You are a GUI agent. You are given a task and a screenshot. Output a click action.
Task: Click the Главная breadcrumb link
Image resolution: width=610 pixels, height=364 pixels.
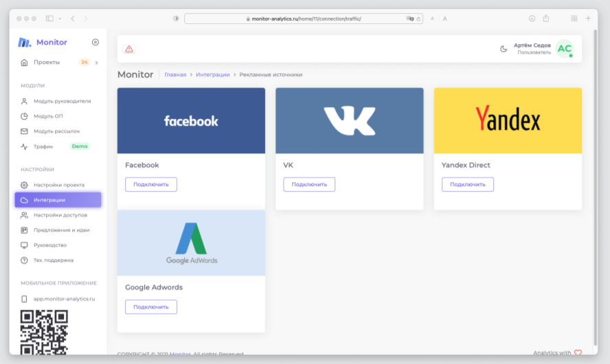point(175,75)
